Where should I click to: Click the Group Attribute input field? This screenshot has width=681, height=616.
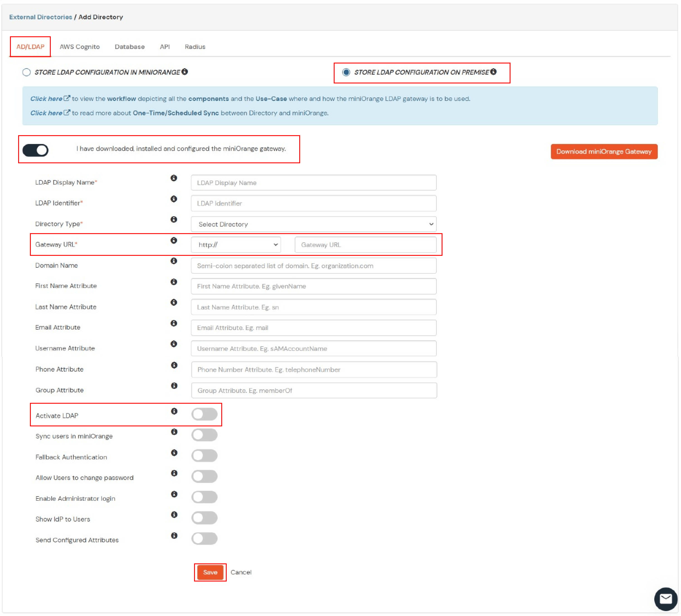(314, 391)
